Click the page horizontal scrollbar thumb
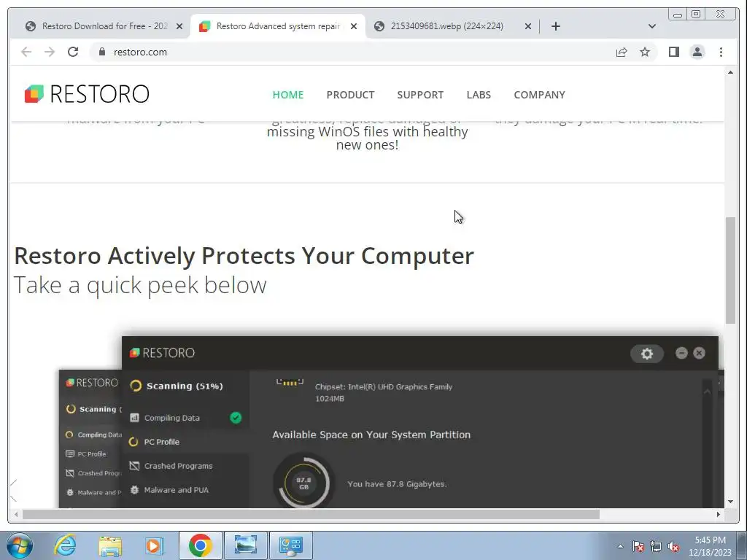Viewport: 747px width, 560px height. pyautogui.click(x=311, y=514)
